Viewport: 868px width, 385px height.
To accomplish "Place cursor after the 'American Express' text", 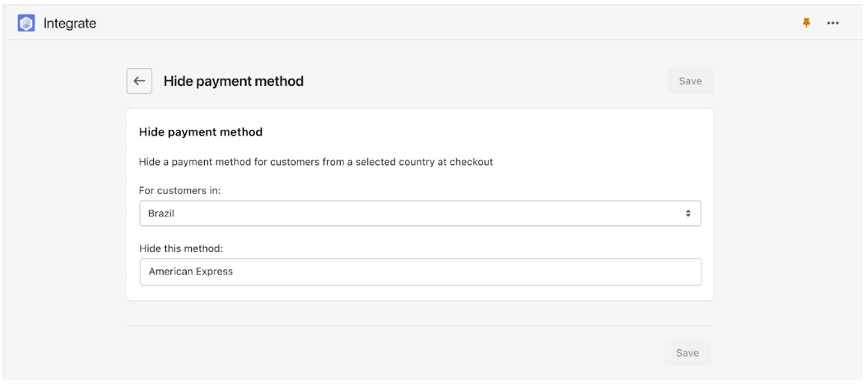I will (235, 272).
